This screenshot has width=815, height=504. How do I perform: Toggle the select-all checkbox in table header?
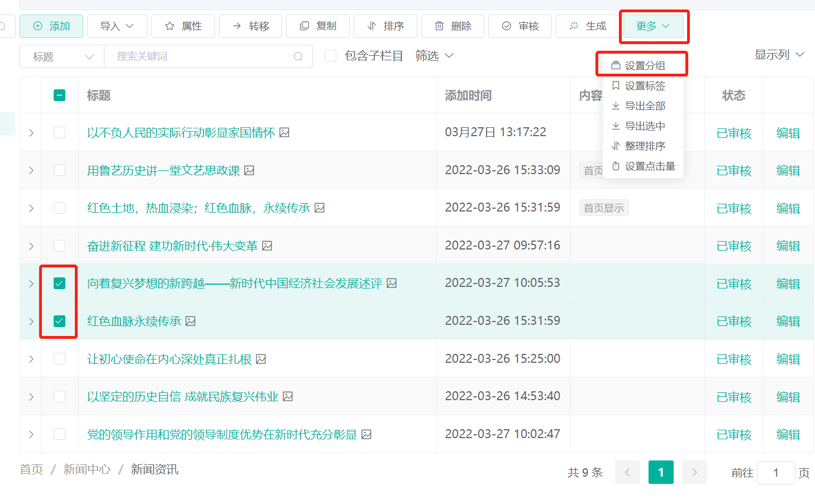tap(59, 95)
